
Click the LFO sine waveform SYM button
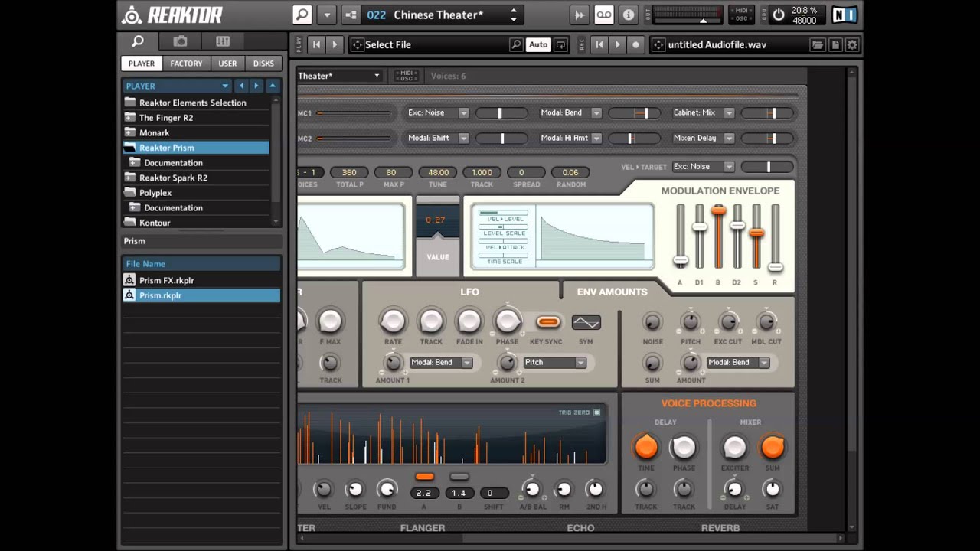pos(586,322)
